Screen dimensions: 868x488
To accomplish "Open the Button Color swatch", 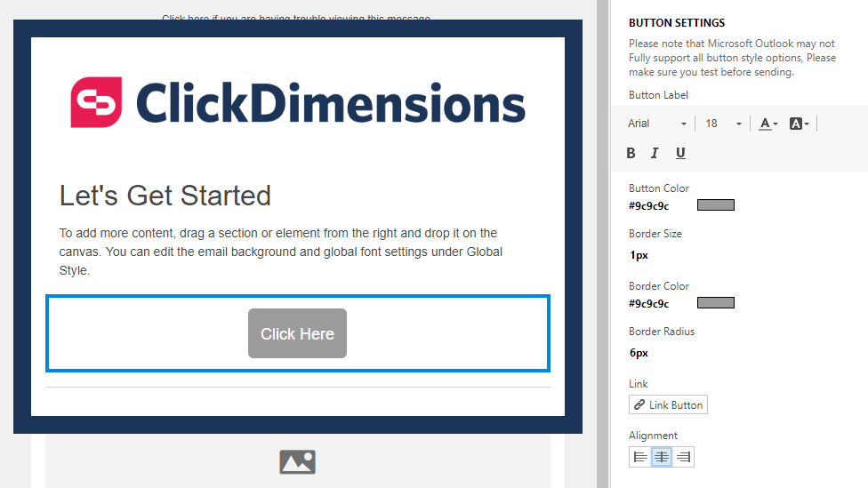I will pos(716,205).
